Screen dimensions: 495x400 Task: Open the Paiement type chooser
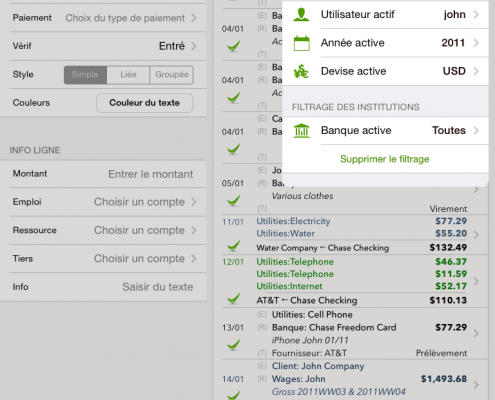103,18
